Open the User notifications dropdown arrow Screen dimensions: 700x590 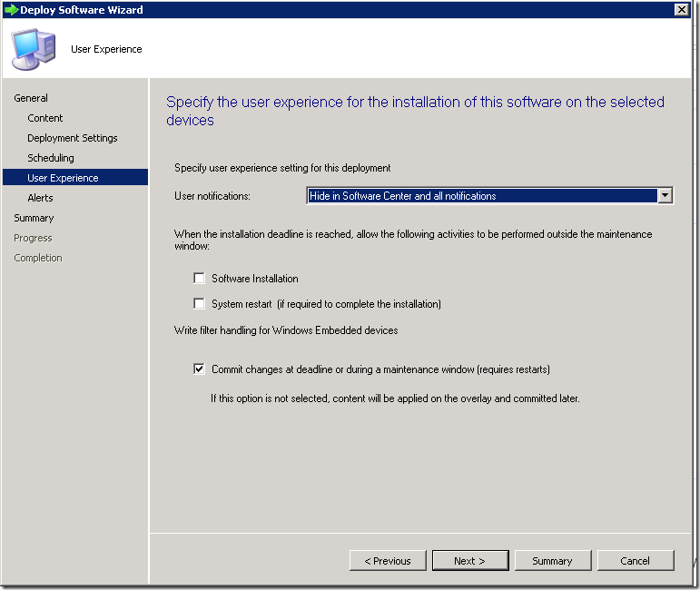point(665,195)
